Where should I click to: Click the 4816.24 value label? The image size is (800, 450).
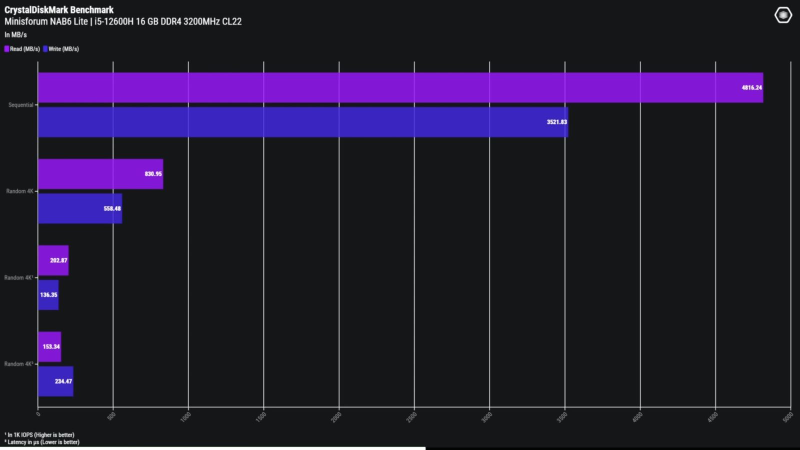745,87
